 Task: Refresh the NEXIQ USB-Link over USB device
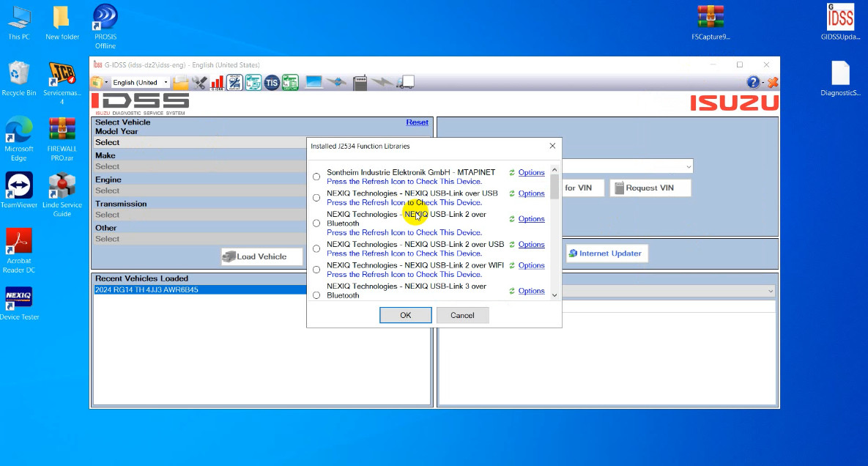tap(512, 193)
